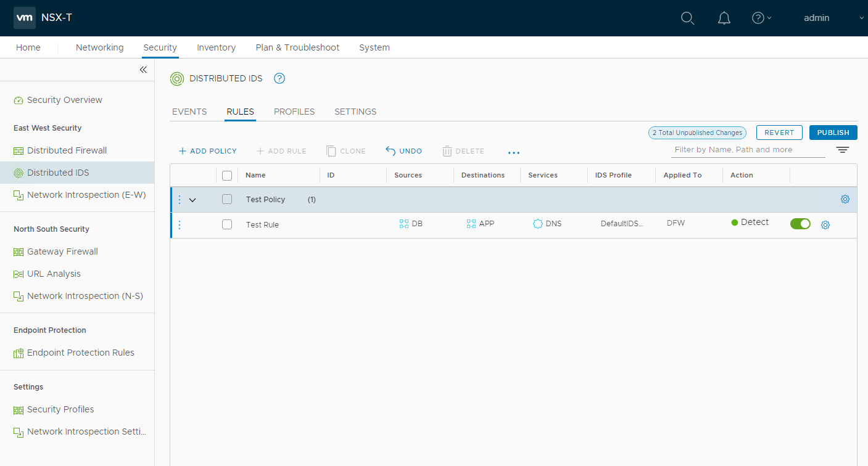Collapse the left sidebar with double-chevron
This screenshot has width=868, height=466.
143,70
